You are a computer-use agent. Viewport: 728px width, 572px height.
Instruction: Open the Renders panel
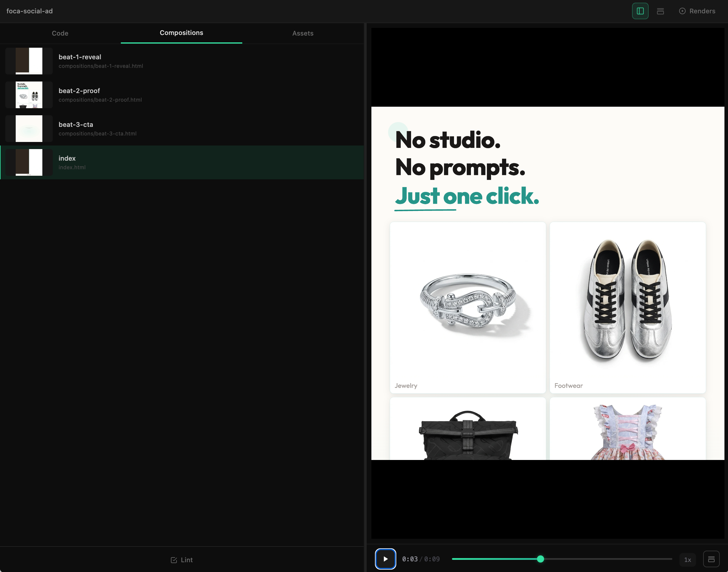(x=697, y=11)
